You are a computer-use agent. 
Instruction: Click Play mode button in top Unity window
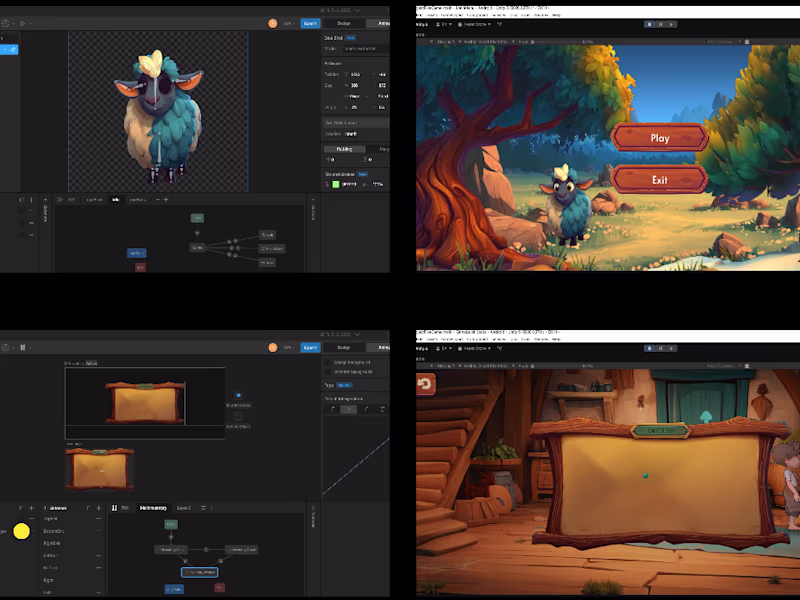pos(649,24)
